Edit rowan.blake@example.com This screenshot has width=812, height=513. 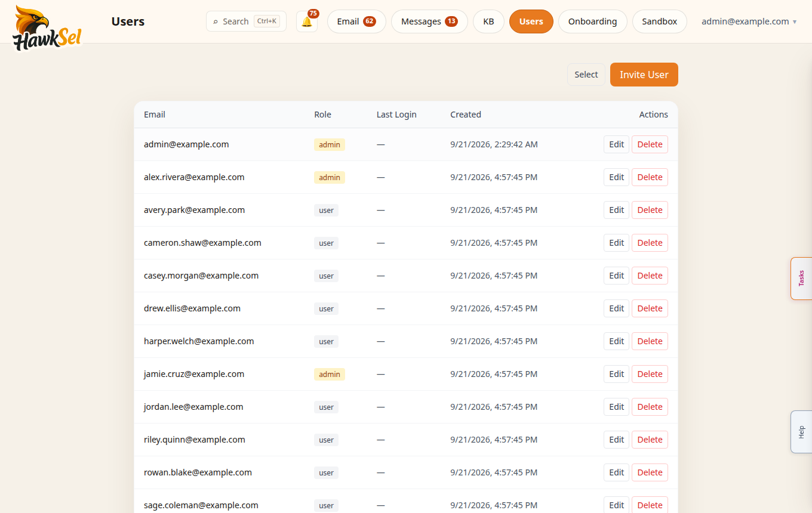pyautogui.click(x=617, y=472)
